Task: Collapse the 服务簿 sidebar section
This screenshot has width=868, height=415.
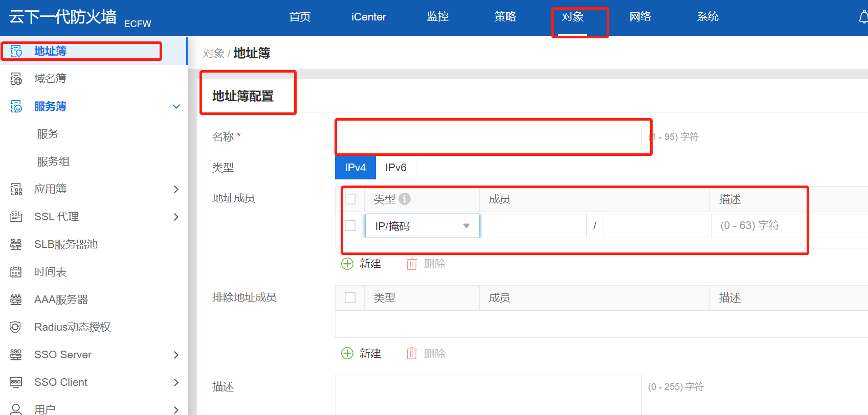Action: [x=176, y=106]
